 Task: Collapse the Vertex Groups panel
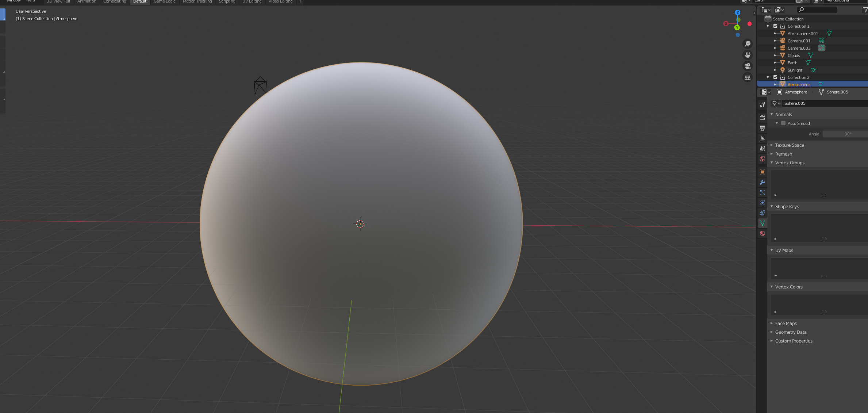[772, 162]
